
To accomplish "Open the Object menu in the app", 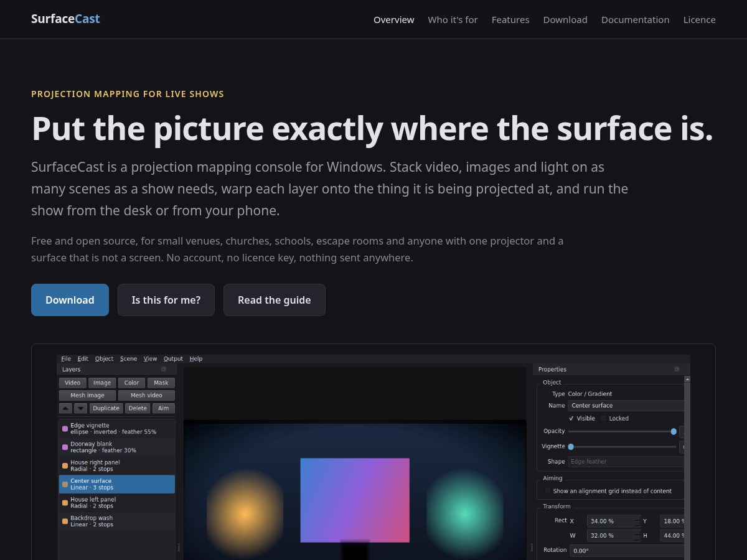I will pyautogui.click(x=104, y=359).
